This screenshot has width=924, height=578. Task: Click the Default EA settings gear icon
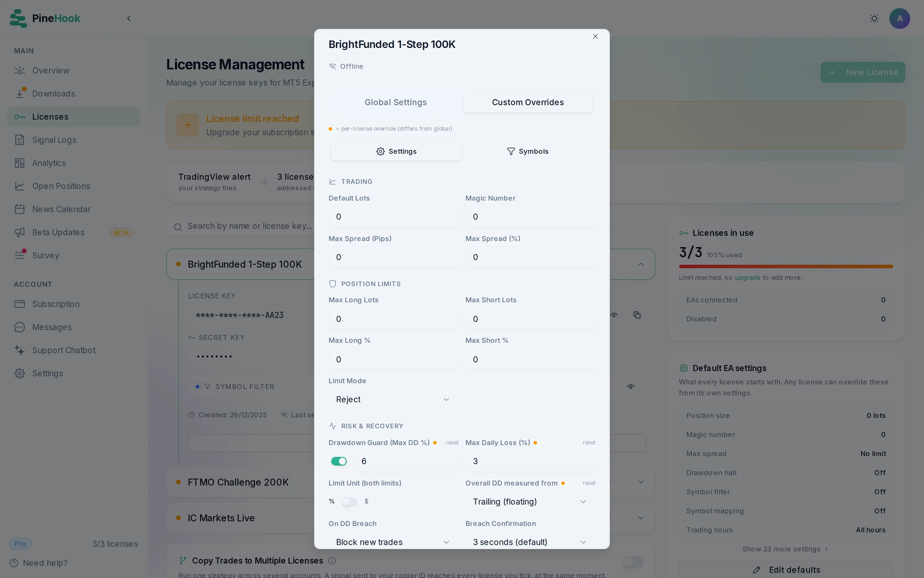pos(683,368)
